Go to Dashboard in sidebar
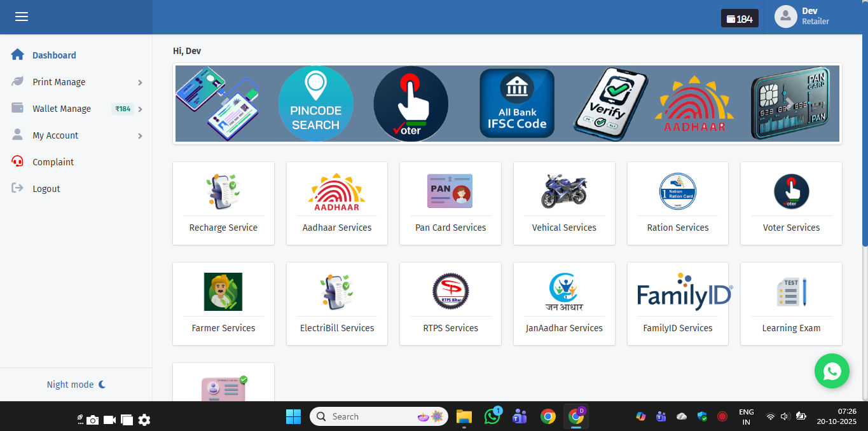The width and height of the screenshot is (868, 431). 54,55
